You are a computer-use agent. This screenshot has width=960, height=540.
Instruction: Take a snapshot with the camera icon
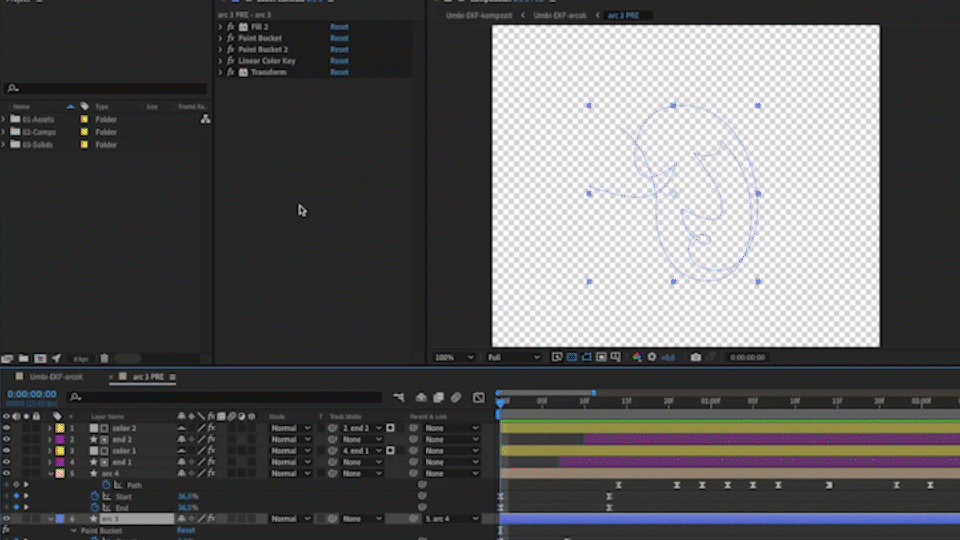[696, 358]
